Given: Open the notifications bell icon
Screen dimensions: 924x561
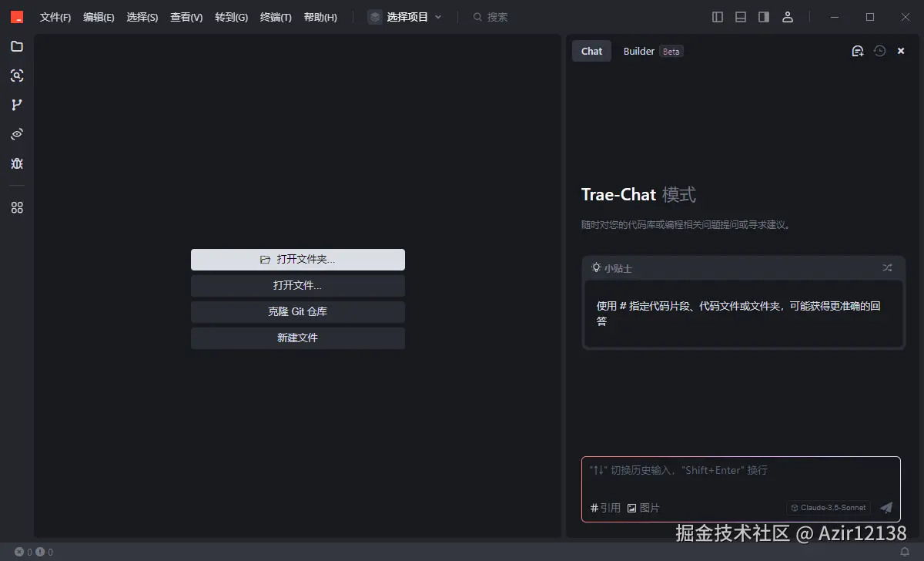Looking at the screenshot, I should 905,552.
